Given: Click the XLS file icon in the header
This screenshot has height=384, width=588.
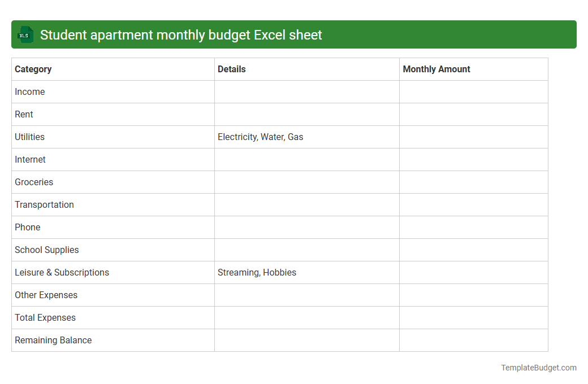Looking at the screenshot, I should click(25, 34).
